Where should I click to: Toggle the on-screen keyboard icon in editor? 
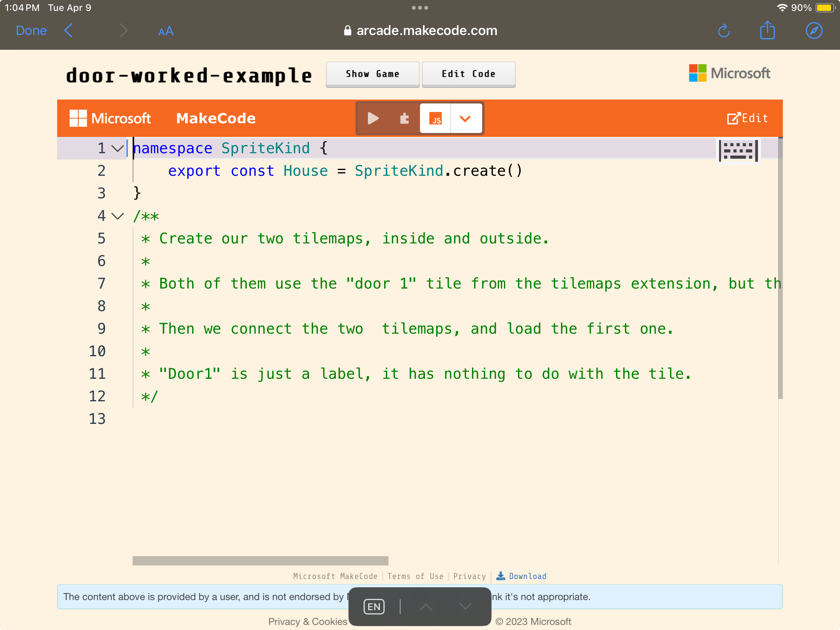(738, 151)
